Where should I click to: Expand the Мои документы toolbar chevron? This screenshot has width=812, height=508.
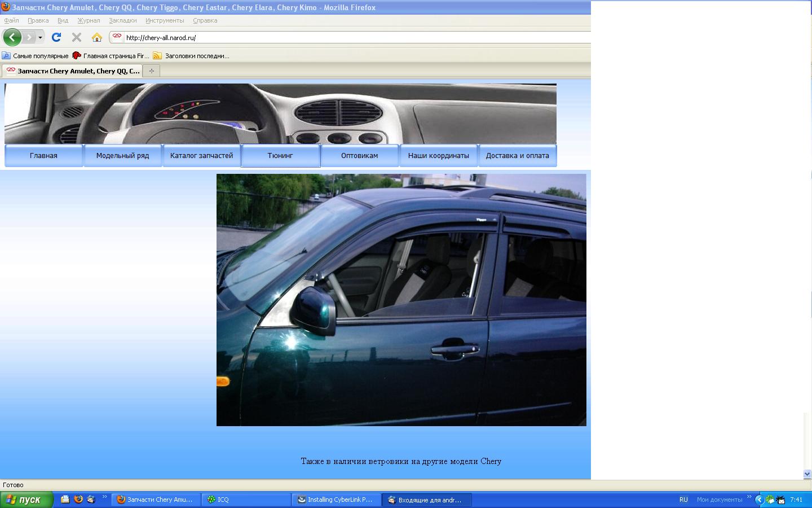click(x=749, y=497)
